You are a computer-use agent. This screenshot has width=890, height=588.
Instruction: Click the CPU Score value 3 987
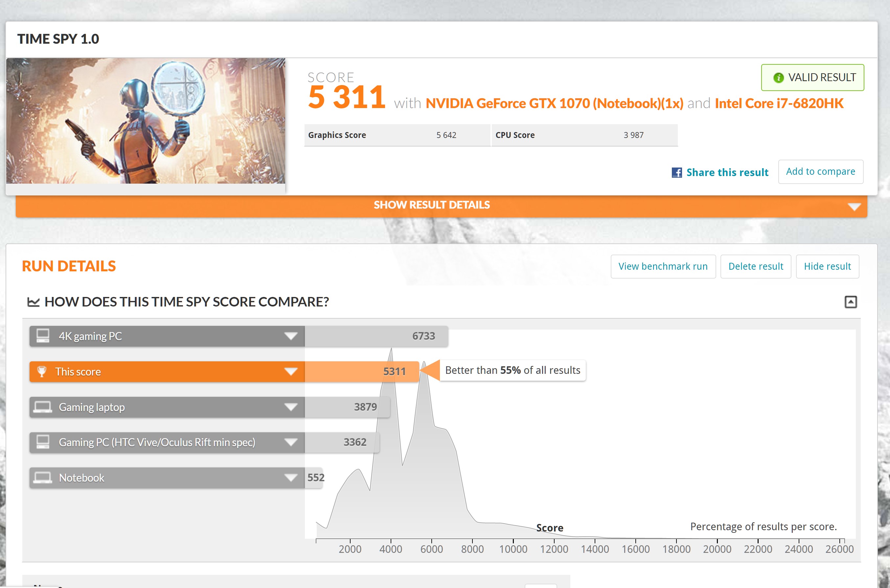[x=633, y=135]
